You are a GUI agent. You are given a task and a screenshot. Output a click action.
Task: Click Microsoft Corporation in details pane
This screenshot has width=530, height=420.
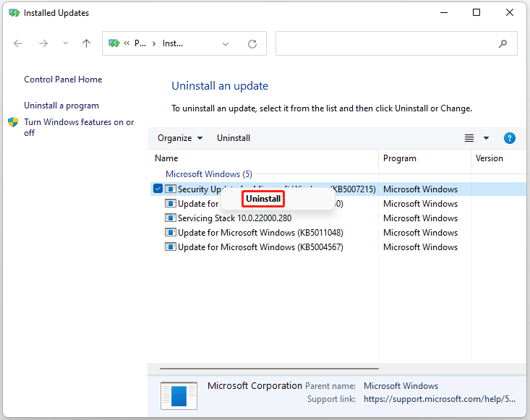255,385
